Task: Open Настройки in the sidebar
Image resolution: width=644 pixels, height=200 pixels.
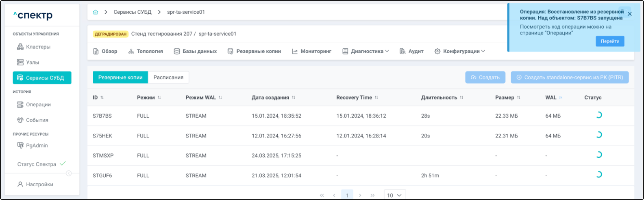Action: 39,185
